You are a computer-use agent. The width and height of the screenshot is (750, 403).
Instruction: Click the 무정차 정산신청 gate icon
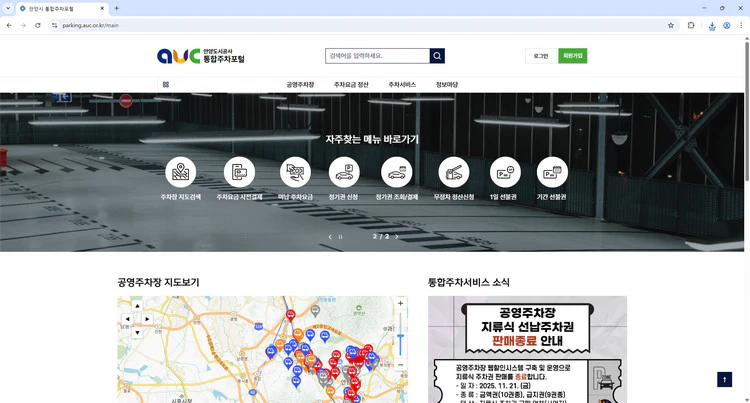(453, 173)
